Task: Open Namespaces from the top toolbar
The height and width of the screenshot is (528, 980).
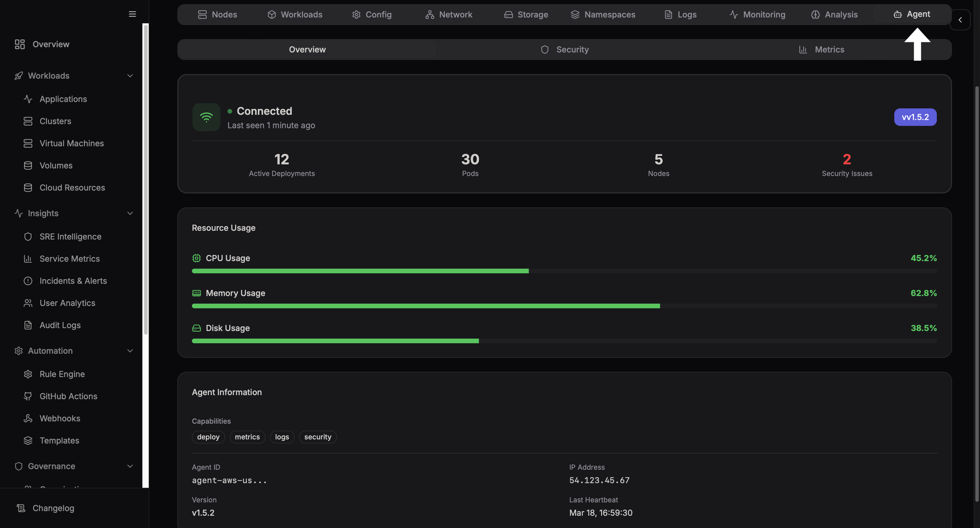Action: coord(575,15)
